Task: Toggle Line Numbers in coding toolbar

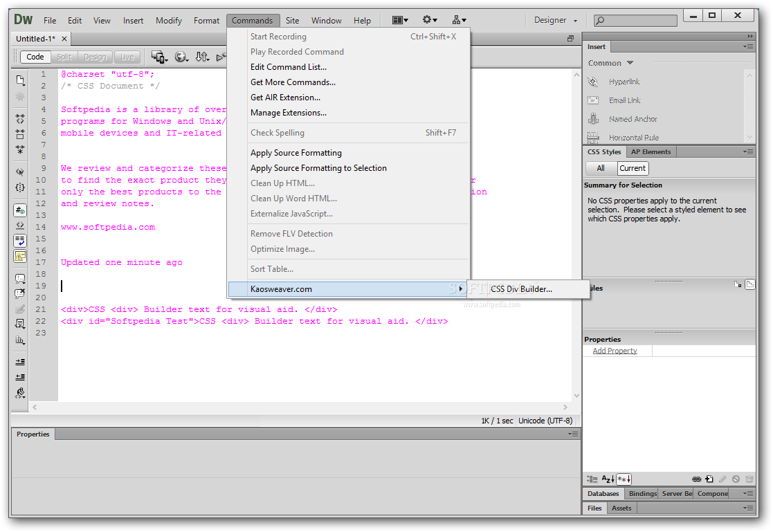Action: pyautogui.click(x=19, y=210)
